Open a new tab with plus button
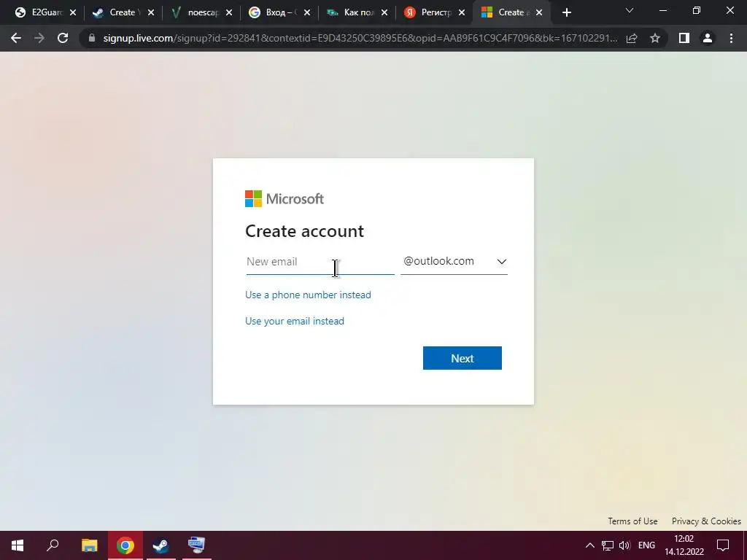This screenshot has height=560, width=747. pos(566,13)
